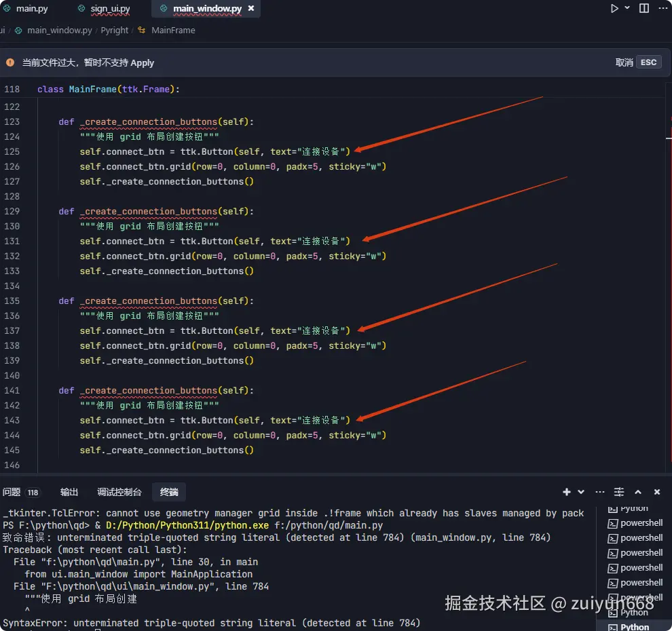Image resolution: width=672 pixels, height=631 pixels.
Task: Maximize the terminal panel with the chevron icon
Action: (639, 492)
